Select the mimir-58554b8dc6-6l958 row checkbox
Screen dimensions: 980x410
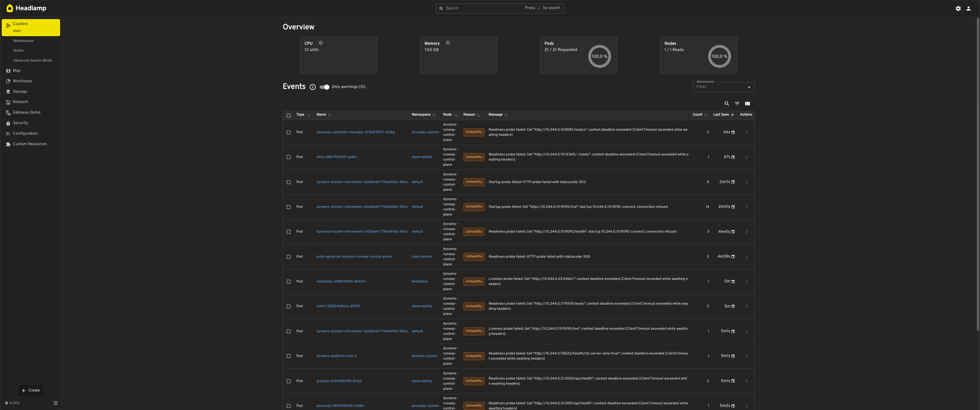pyautogui.click(x=288, y=306)
